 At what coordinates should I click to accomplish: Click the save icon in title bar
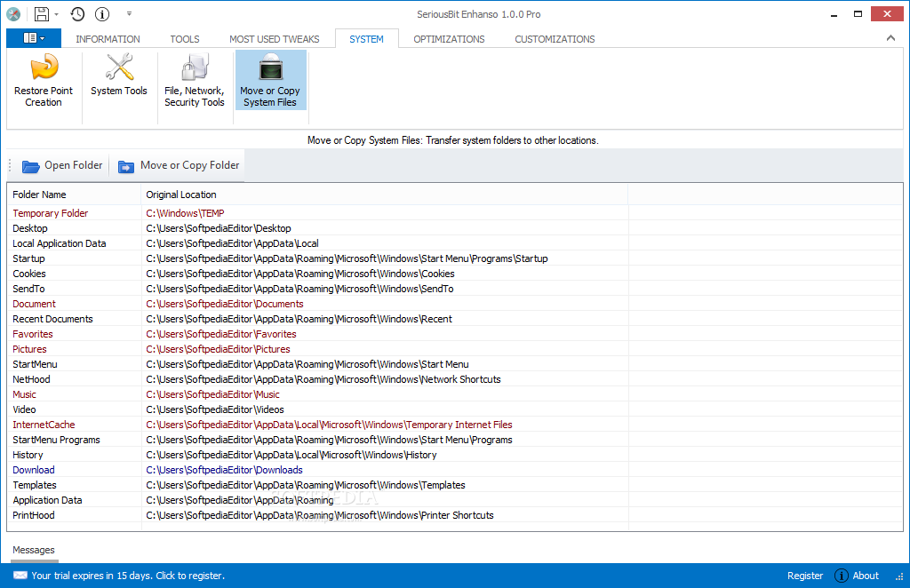click(x=42, y=14)
